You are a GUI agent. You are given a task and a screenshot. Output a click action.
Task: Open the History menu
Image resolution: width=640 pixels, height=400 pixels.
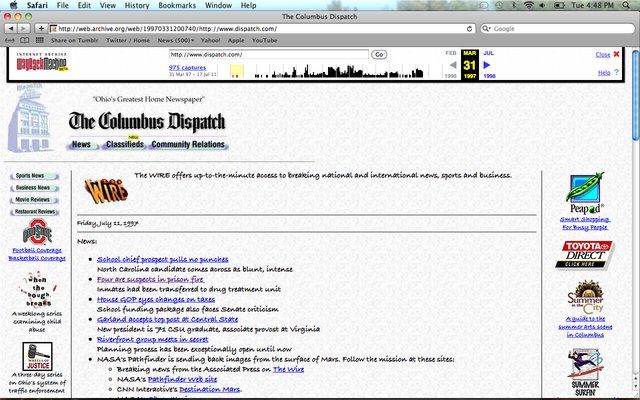(137, 5)
